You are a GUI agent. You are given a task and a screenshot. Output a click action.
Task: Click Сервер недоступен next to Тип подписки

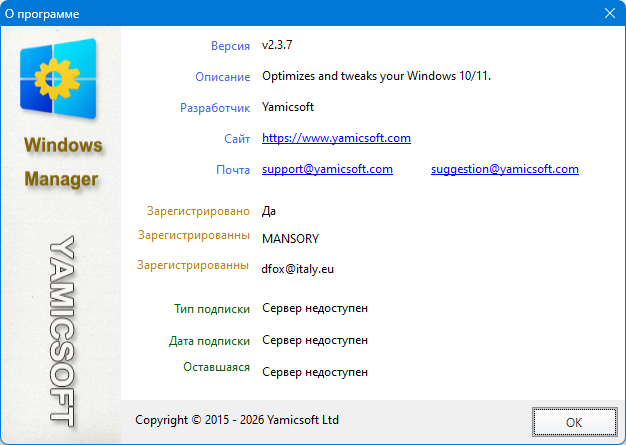(315, 309)
